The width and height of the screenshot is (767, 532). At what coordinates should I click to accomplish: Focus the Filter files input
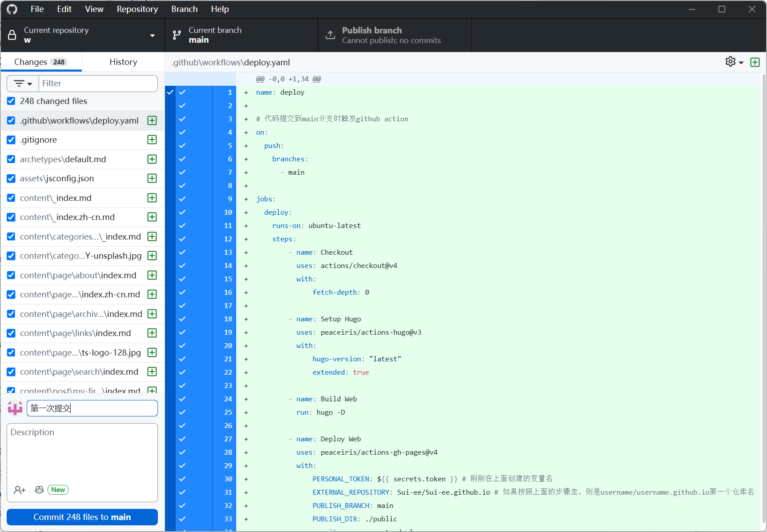(98, 84)
